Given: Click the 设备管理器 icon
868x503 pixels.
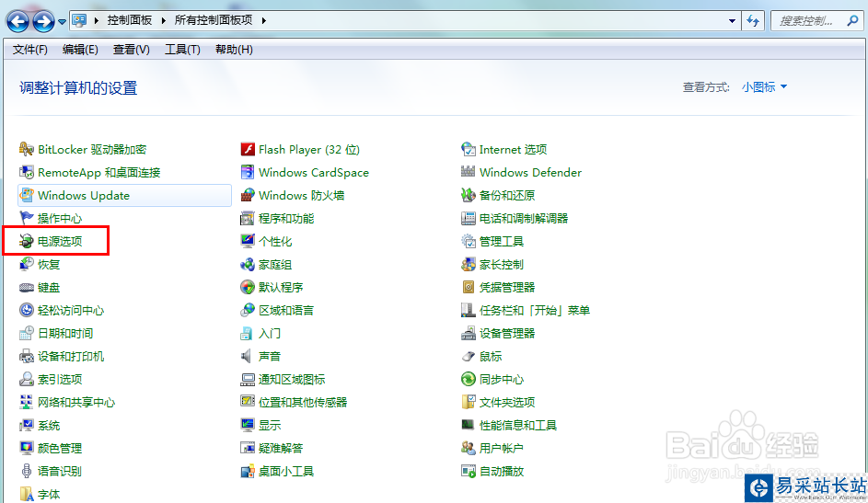Looking at the screenshot, I should (x=469, y=333).
